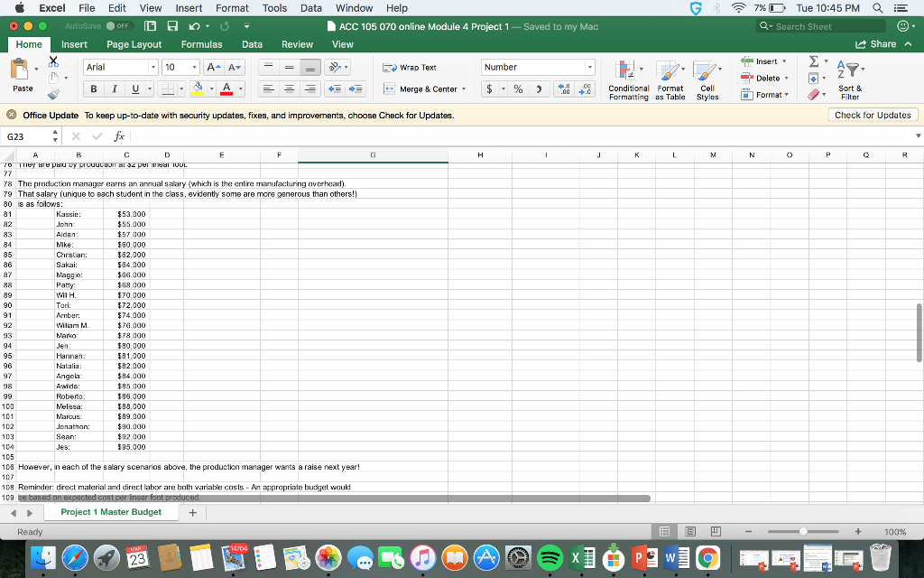Adjust the zoom slider handle
The width and height of the screenshot is (924, 578).
802,531
